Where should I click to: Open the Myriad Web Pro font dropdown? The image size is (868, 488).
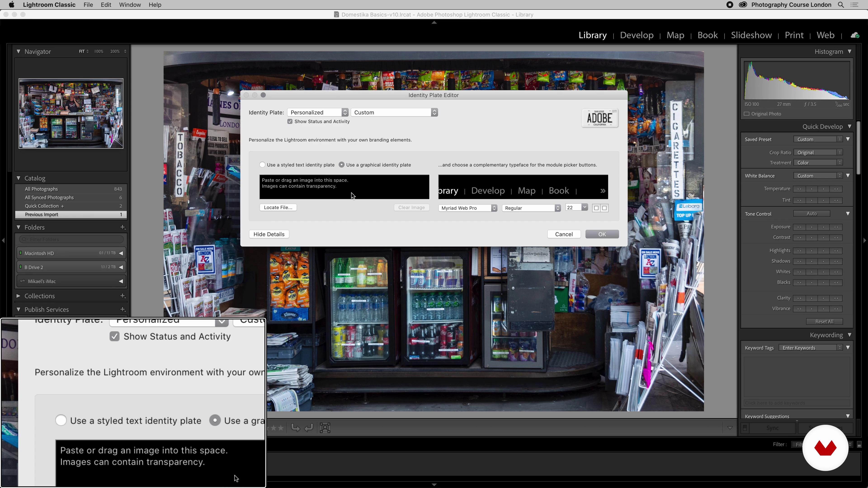468,208
